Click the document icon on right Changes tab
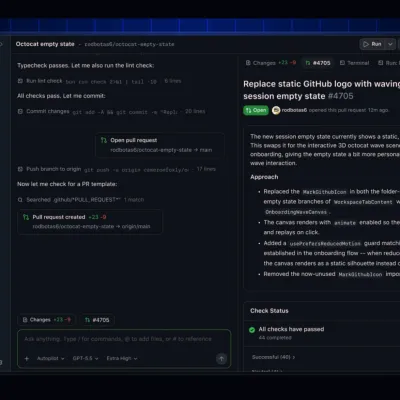 248,63
